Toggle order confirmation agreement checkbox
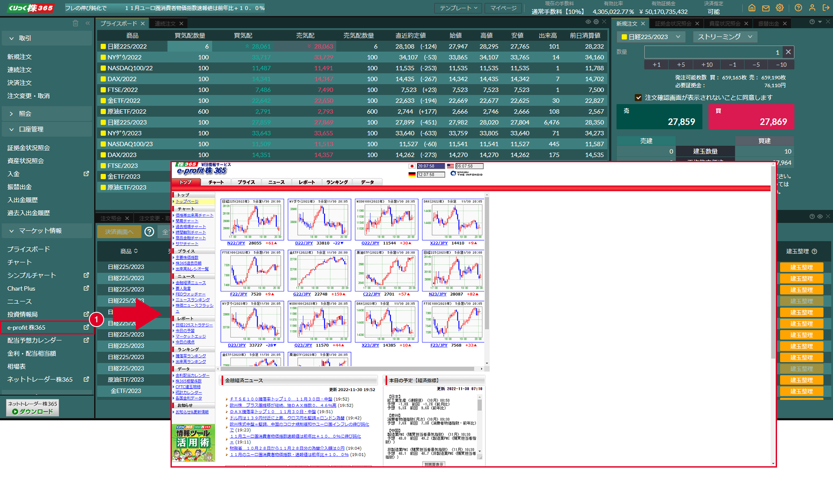833x504 pixels. pyautogui.click(x=638, y=98)
